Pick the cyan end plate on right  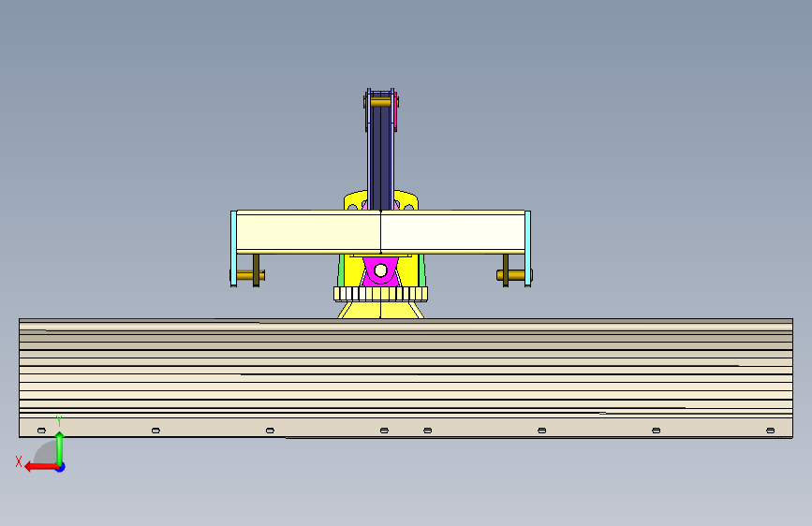pyautogui.click(x=527, y=248)
